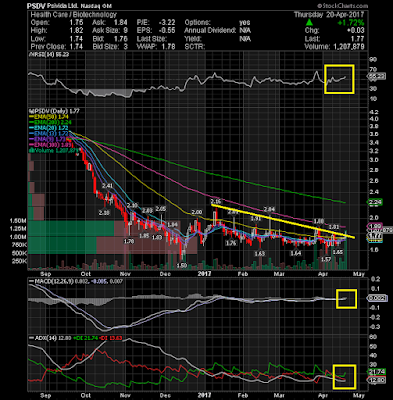393x400 pixels.
Task: Click the PSDV (Daily) 1.77 legend entry
Action: [54, 111]
